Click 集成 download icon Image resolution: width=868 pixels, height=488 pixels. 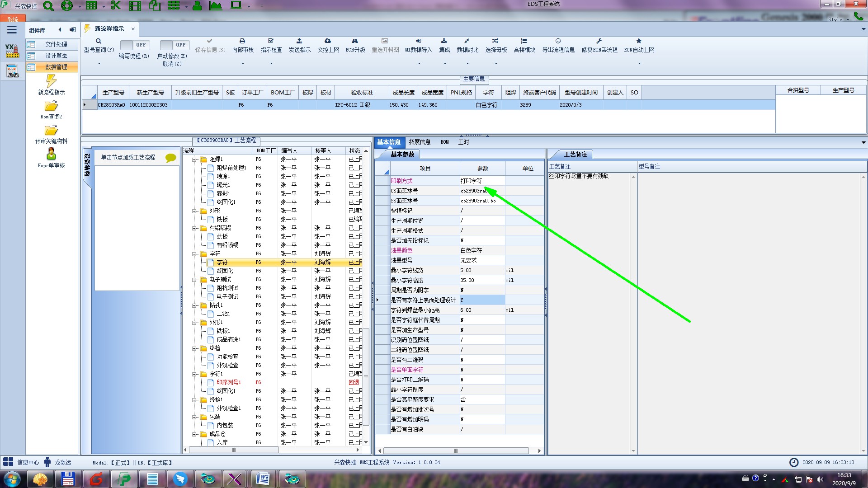(444, 45)
